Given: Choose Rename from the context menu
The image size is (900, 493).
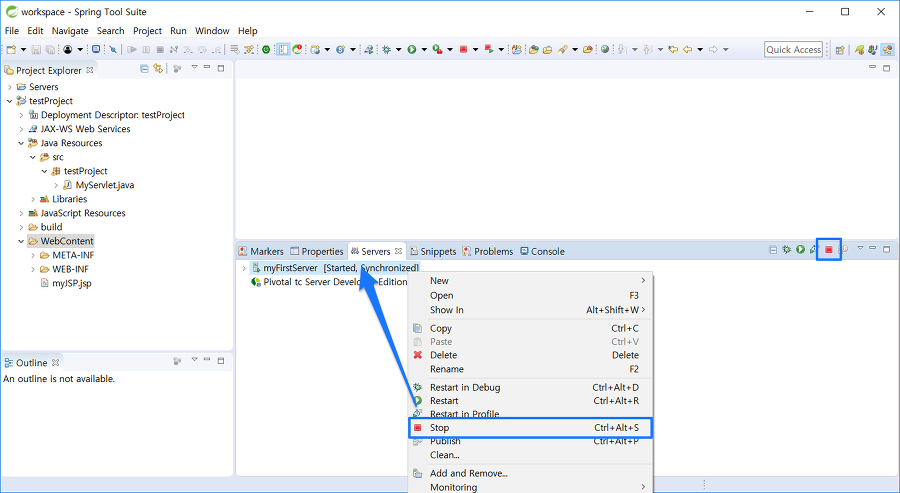Looking at the screenshot, I should click(530, 369).
